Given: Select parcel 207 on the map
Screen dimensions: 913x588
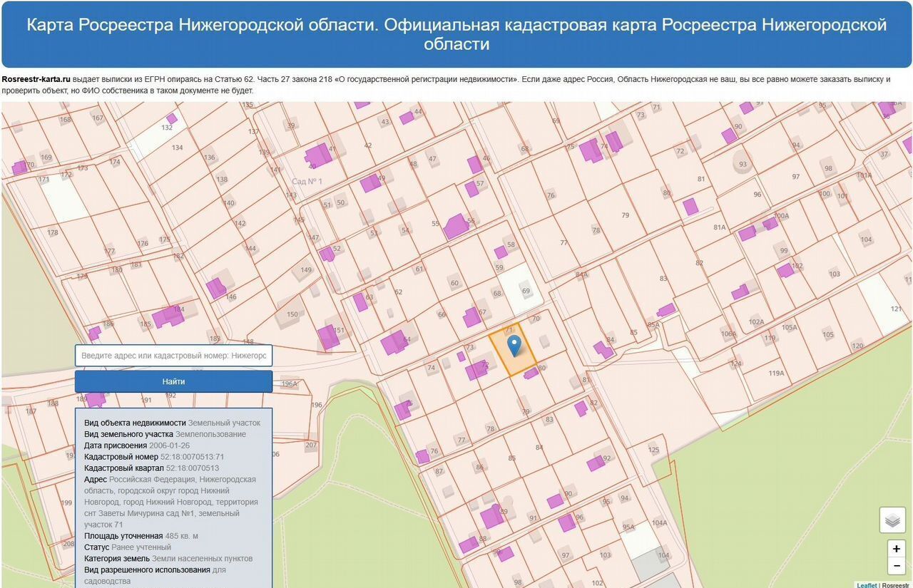Looking at the screenshot, I should (311, 445).
